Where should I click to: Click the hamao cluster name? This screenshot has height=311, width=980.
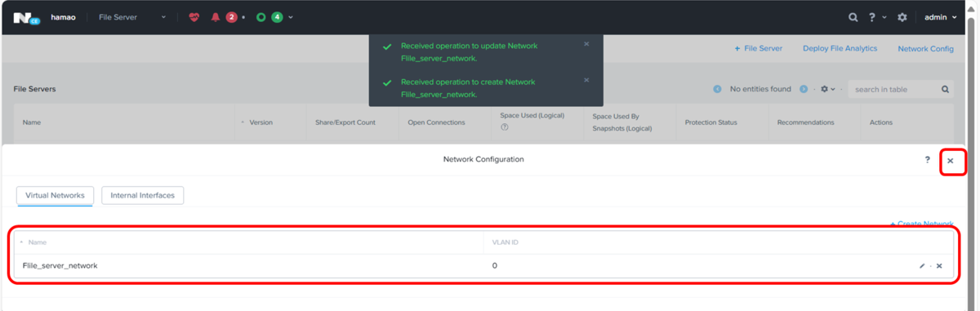(x=62, y=17)
